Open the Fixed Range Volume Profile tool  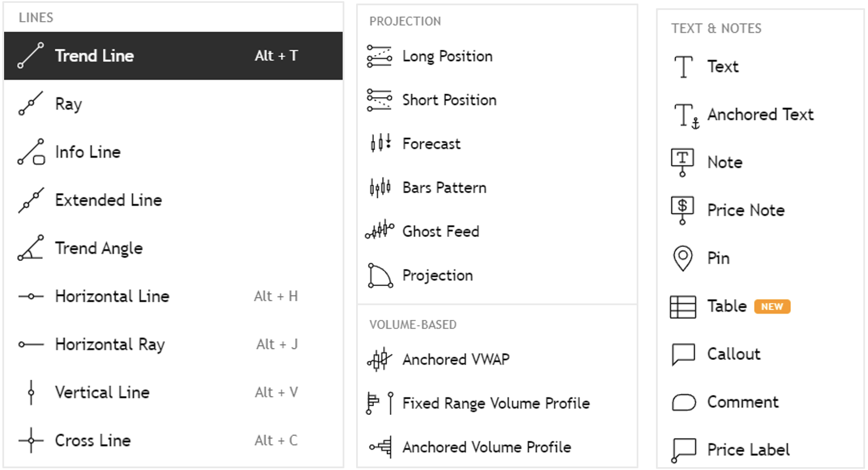(497, 403)
